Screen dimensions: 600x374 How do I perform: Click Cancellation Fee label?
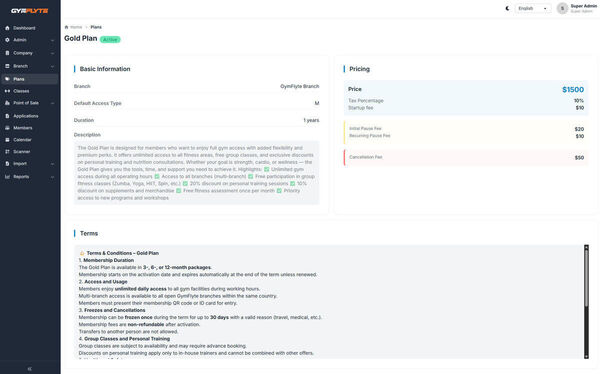pyautogui.click(x=366, y=157)
